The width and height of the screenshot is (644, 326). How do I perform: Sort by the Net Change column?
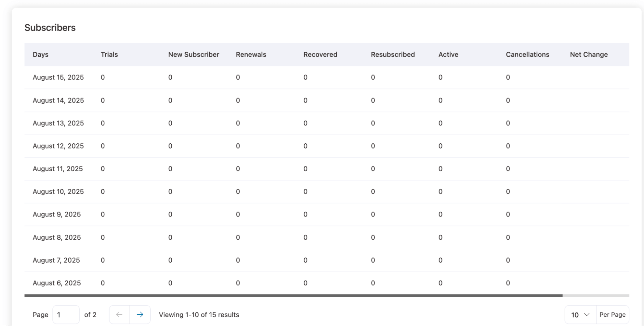point(589,54)
